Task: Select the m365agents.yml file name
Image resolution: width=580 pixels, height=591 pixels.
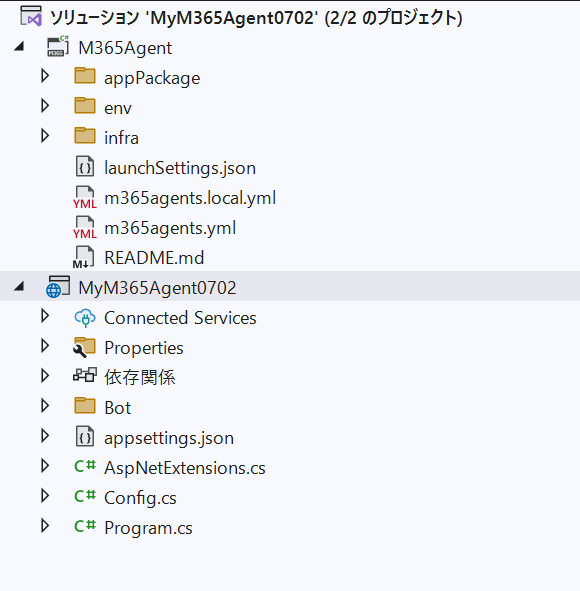Action: (x=170, y=228)
